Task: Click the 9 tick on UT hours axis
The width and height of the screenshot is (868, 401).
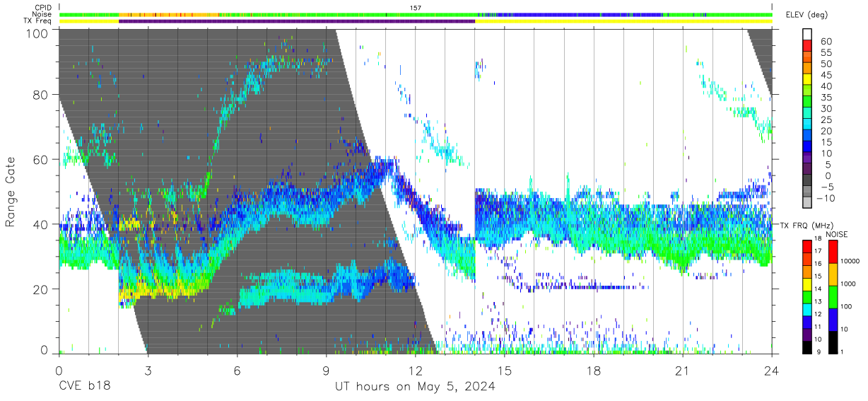Action: pos(326,371)
